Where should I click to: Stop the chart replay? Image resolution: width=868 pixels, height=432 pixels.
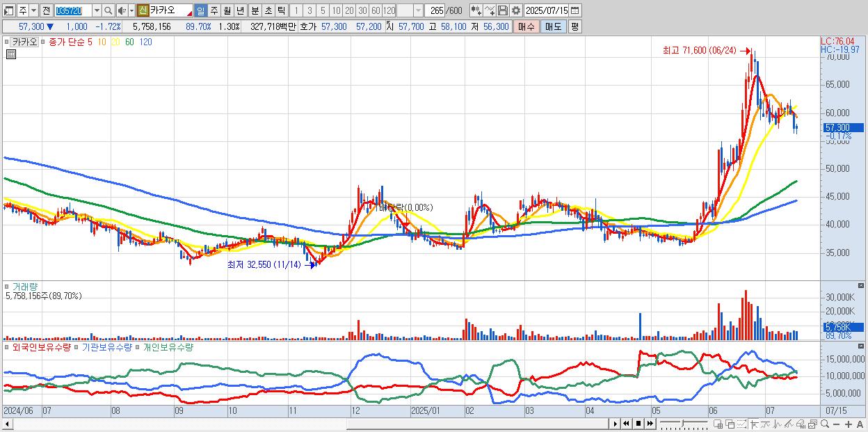point(638,424)
